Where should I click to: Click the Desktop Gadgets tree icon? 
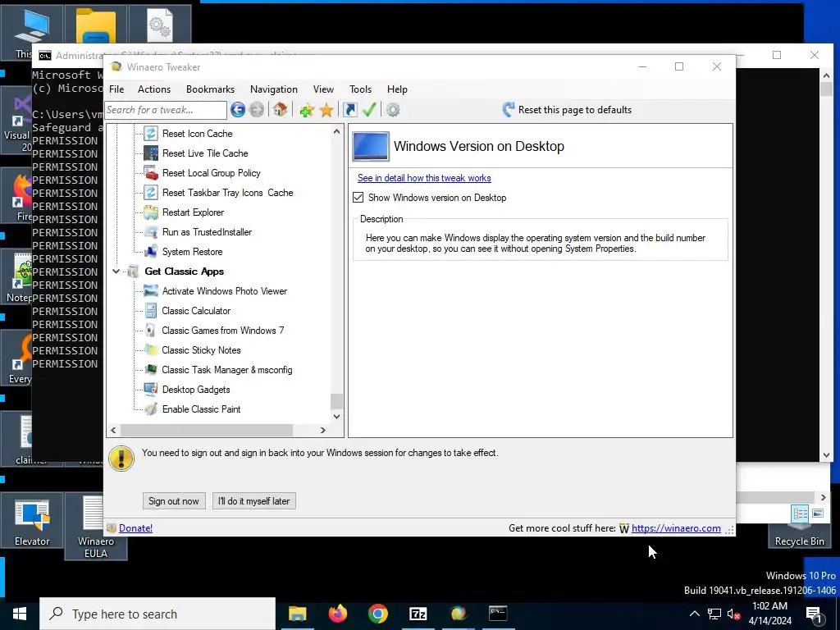click(151, 390)
